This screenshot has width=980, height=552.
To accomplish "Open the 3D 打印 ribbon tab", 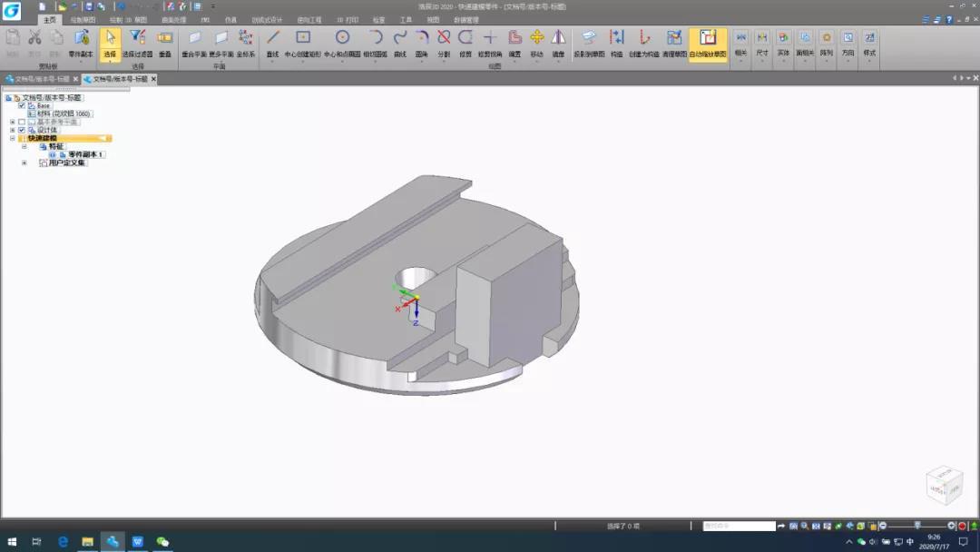I will tap(348, 20).
